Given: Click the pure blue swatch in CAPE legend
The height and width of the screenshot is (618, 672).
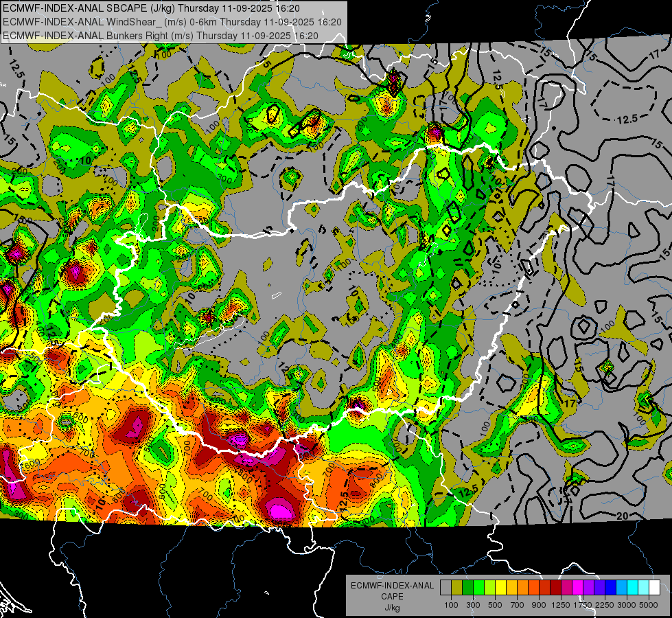Looking at the screenshot, I should tap(611, 587).
